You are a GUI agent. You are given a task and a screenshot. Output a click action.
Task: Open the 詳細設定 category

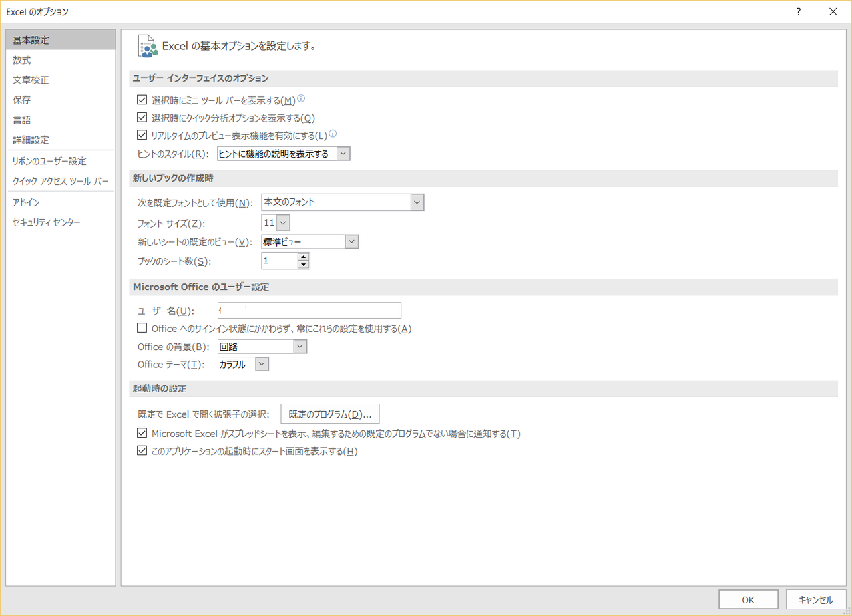pos(61,140)
